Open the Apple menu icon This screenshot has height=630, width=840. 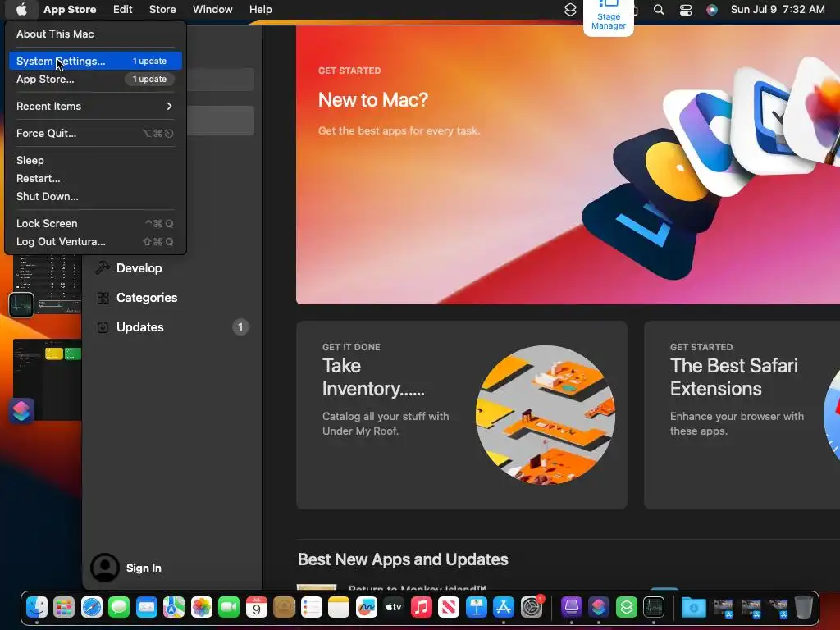[x=21, y=9]
